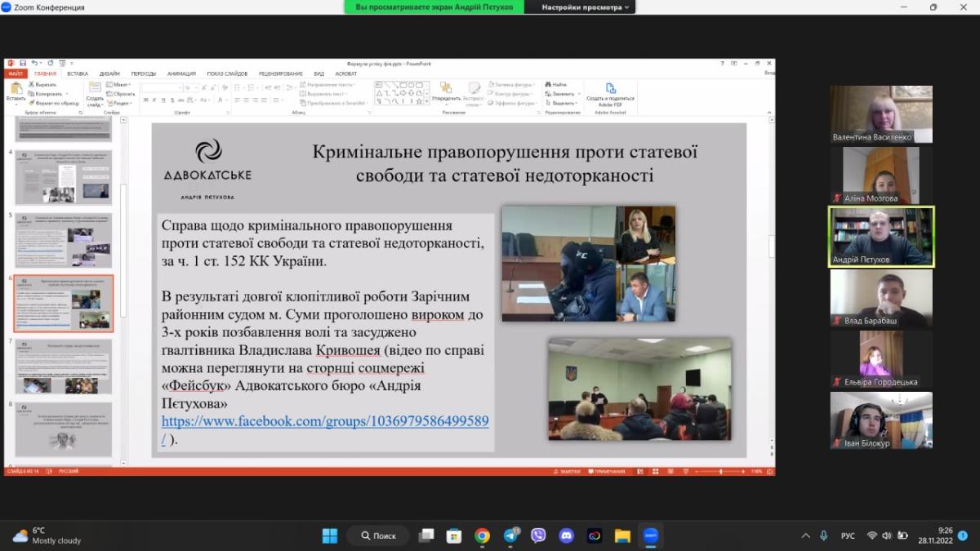Click РУС input language indicator
The height and width of the screenshot is (551, 980).
(x=848, y=535)
